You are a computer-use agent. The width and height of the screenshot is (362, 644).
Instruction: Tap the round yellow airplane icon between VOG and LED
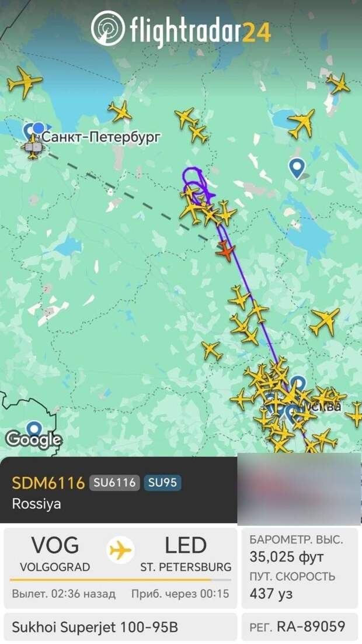coord(121,549)
